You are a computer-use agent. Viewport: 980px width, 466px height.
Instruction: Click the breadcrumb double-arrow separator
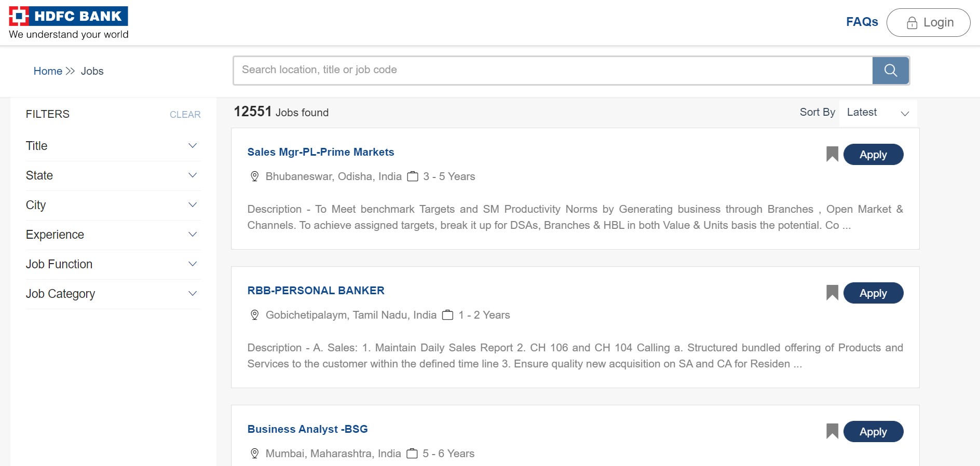coord(71,71)
